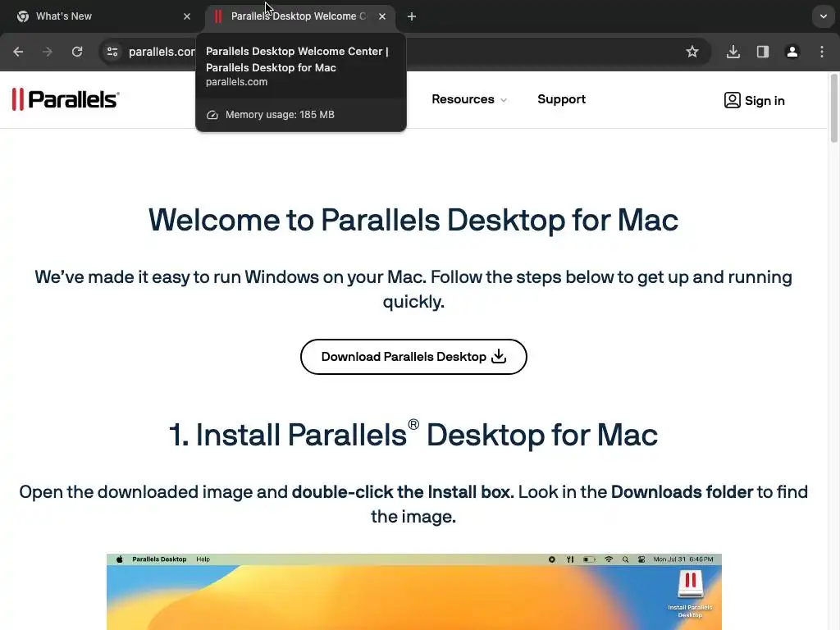Open the Chrome three-dot menu
Screen dimensions: 840x630
click(822, 52)
